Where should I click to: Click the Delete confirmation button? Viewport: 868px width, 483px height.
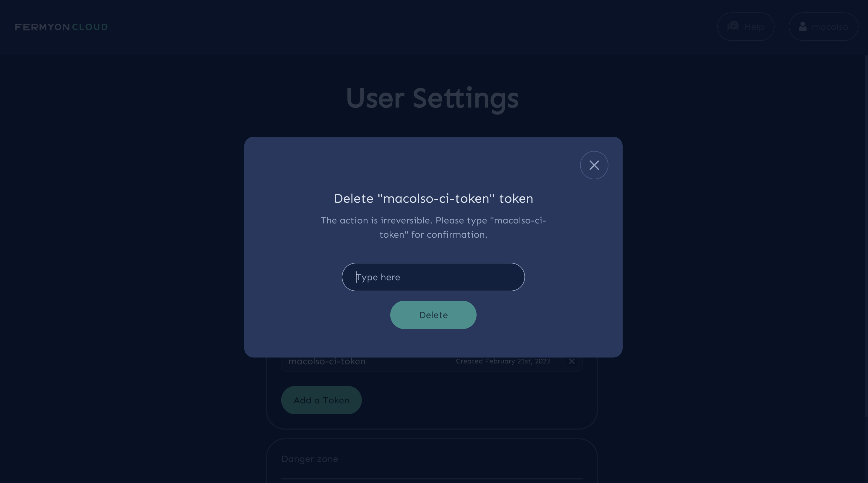(433, 315)
